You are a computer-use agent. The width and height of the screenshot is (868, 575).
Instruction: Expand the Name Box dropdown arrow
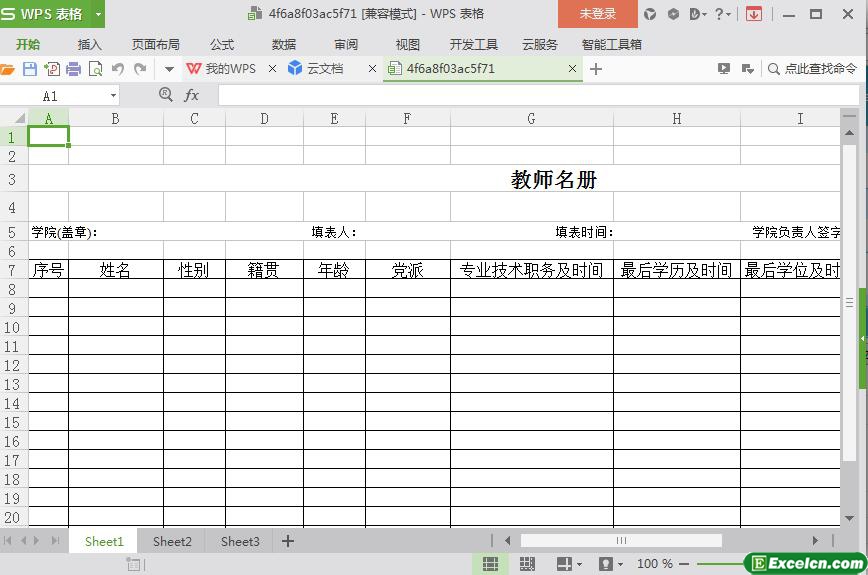tap(113, 96)
